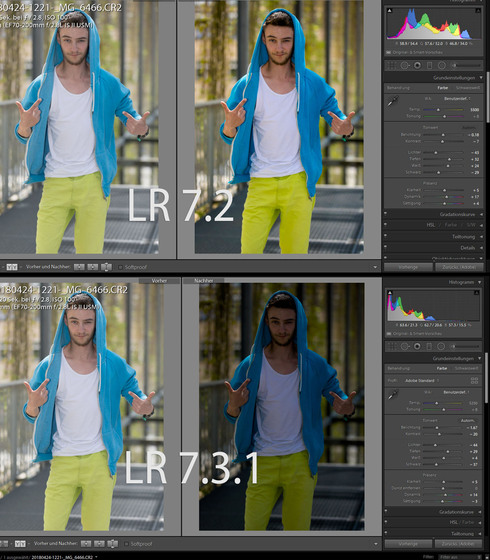The height and width of the screenshot is (560, 490).
Task: Toggle the Gradationskurve panel switch in LR 7.3.1
Action: [x=386, y=512]
